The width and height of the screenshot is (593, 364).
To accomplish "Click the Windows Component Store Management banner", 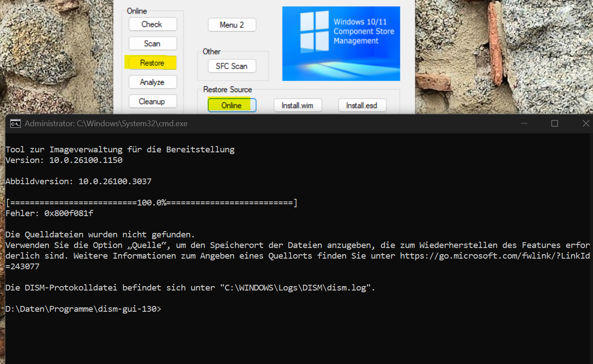I will (x=341, y=43).
